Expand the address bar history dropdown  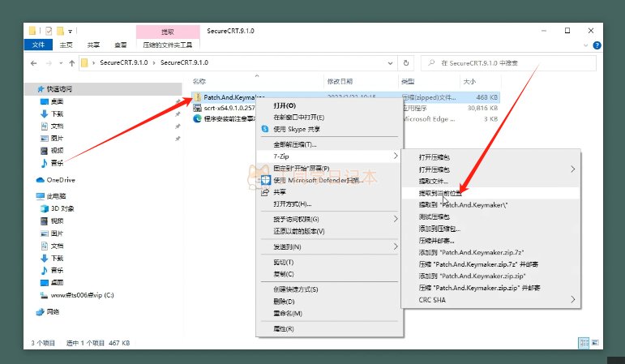pos(390,63)
